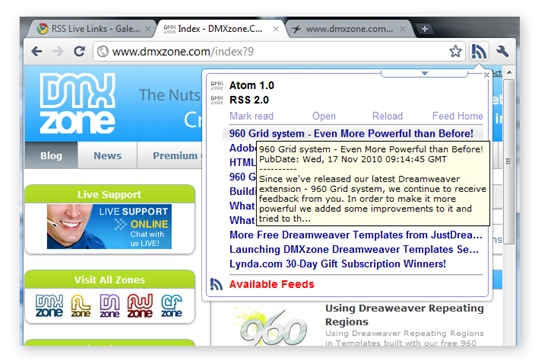
Task: Click the DMX zone logo in header
Action: pyautogui.click(x=77, y=103)
